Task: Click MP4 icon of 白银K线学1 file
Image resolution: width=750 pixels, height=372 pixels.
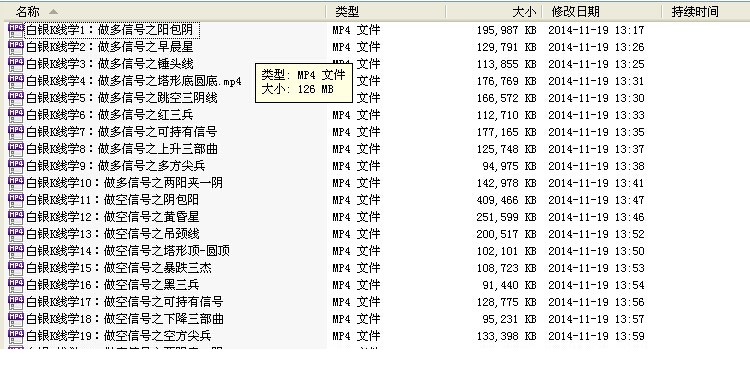Action: click(16, 30)
